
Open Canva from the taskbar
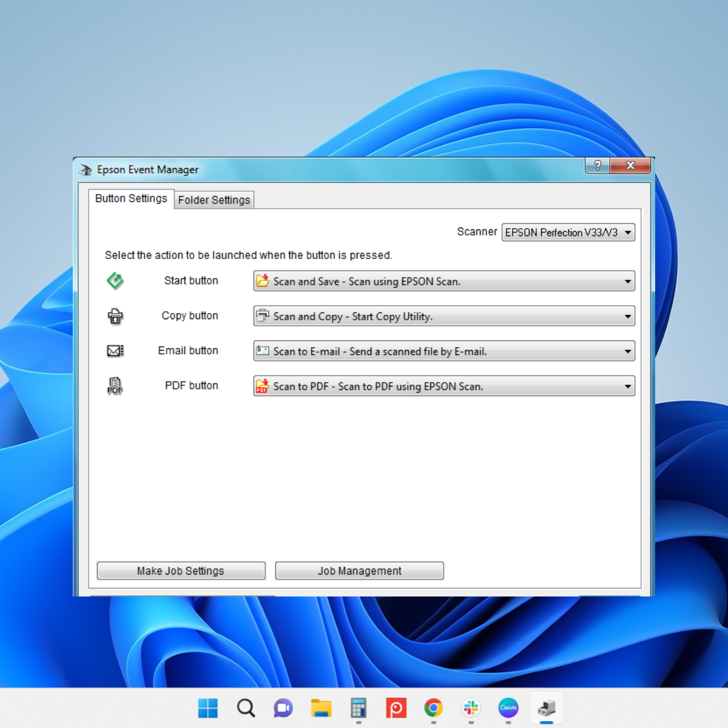[x=508, y=708]
